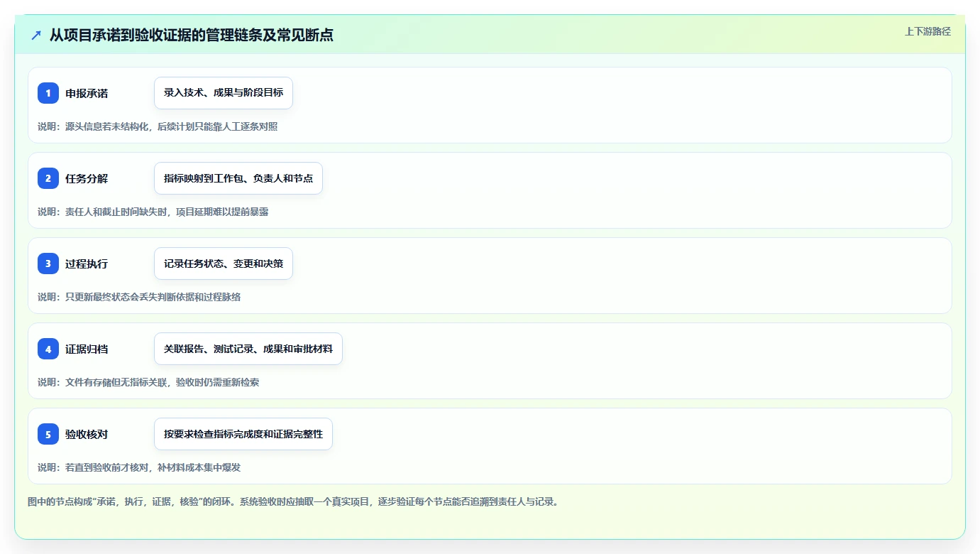Screen dimensions: 980x554
Task: Click the 申报承诺 step label
Action: (x=87, y=93)
